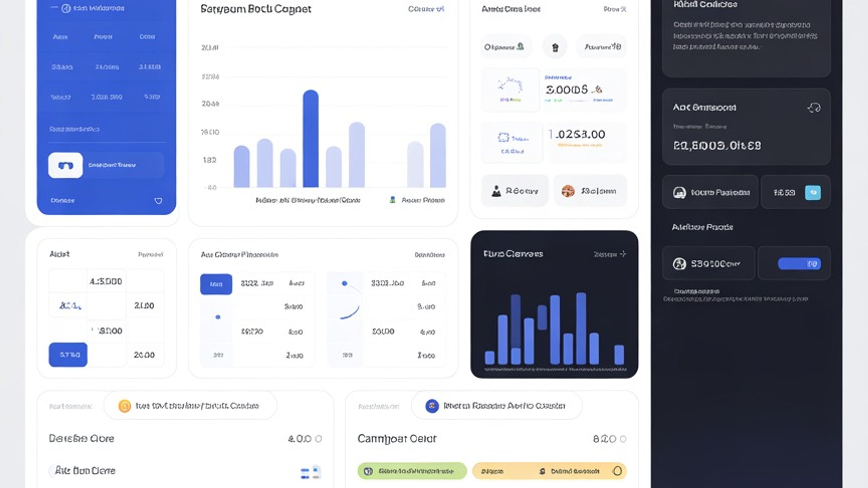Viewport: 868px width, 488px height.
Task: Select the radio circle next to 4.00
Action: click(318, 439)
